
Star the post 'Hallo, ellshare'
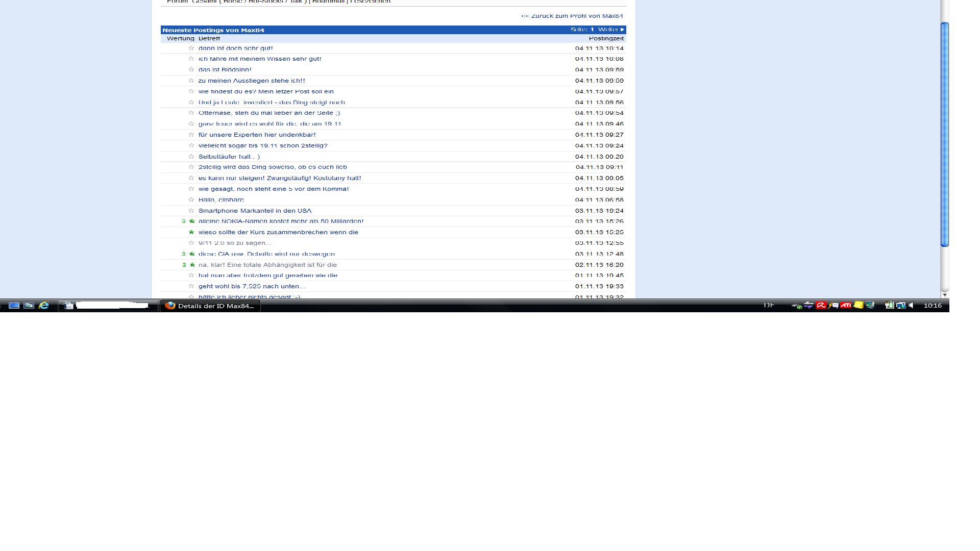(x=191, y=199)
